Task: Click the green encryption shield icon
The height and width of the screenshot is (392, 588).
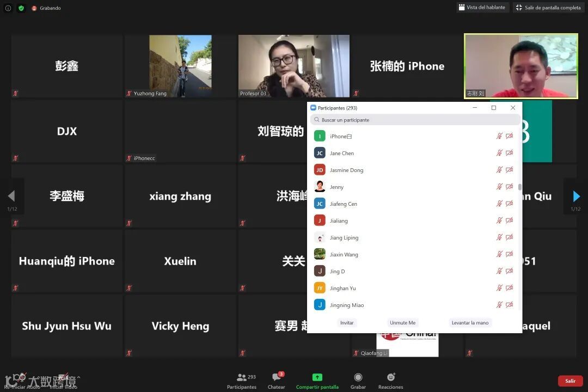Action: [21, 8]
